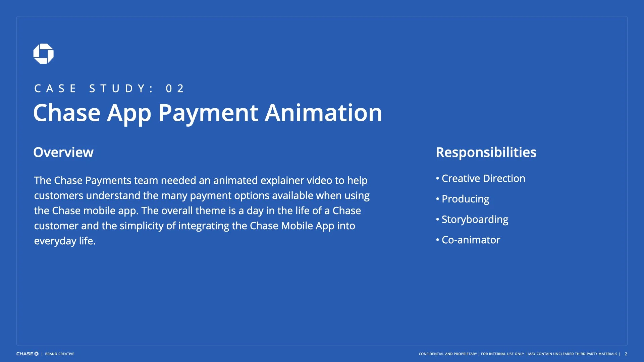Viewport: 644px width, 362px height.
Task: Click the Chase octagon logo above the title
Action: [44, 54]
